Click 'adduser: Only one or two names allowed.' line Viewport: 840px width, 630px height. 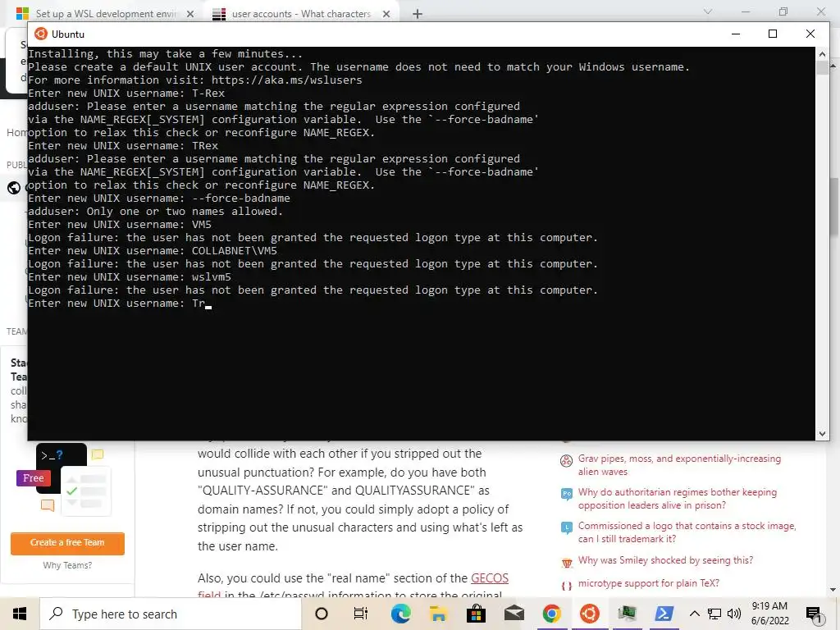155,212
